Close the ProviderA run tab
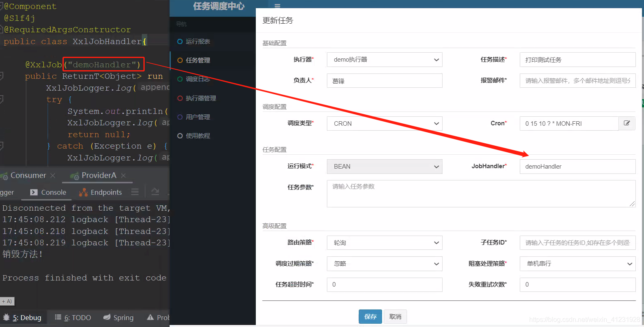This screenshot has width=644, height=327. coord(123,176)
